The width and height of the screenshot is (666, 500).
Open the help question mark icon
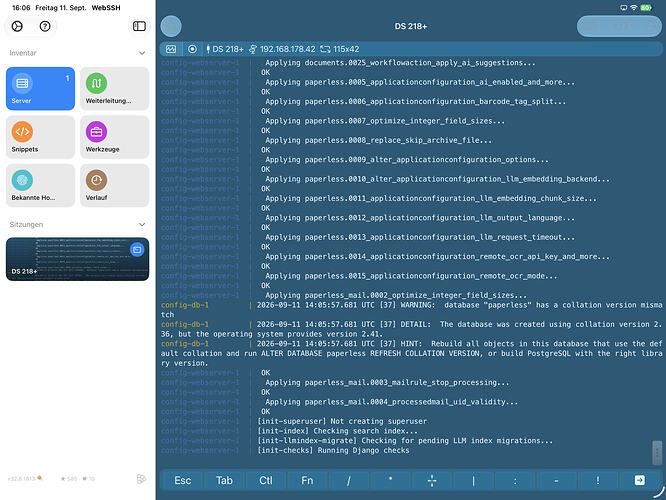pos(45,26)
